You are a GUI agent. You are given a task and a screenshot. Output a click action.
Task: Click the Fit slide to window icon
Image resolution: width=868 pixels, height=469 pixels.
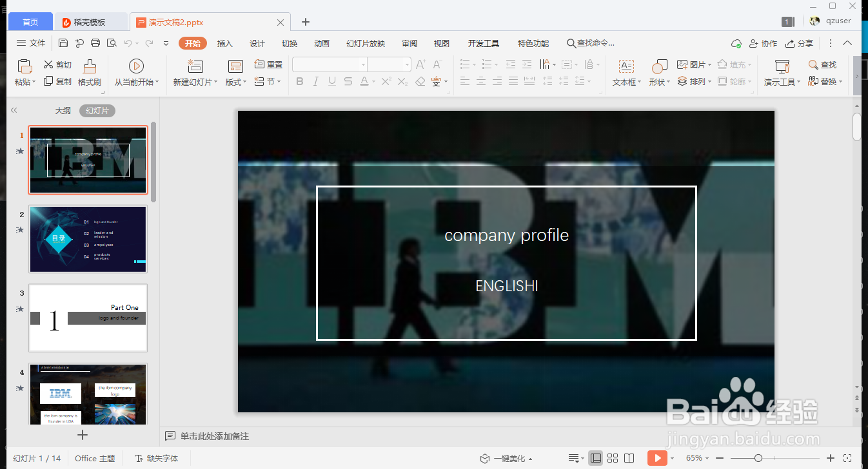point(848,458)
